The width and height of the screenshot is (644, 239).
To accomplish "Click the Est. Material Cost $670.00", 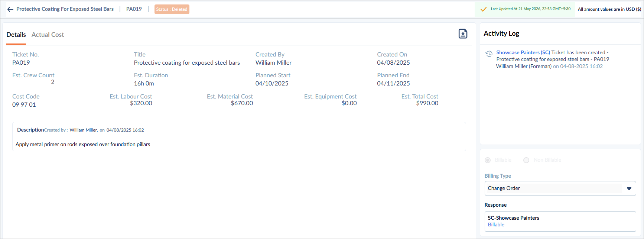I will coord(242,103).
